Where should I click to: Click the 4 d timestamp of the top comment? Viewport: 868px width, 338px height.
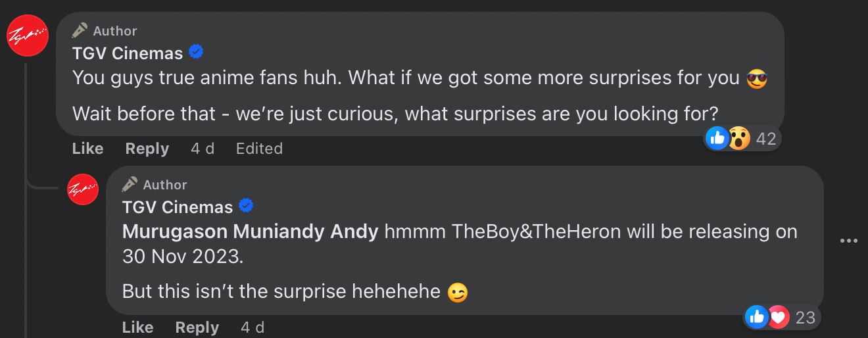pos(203,149)
